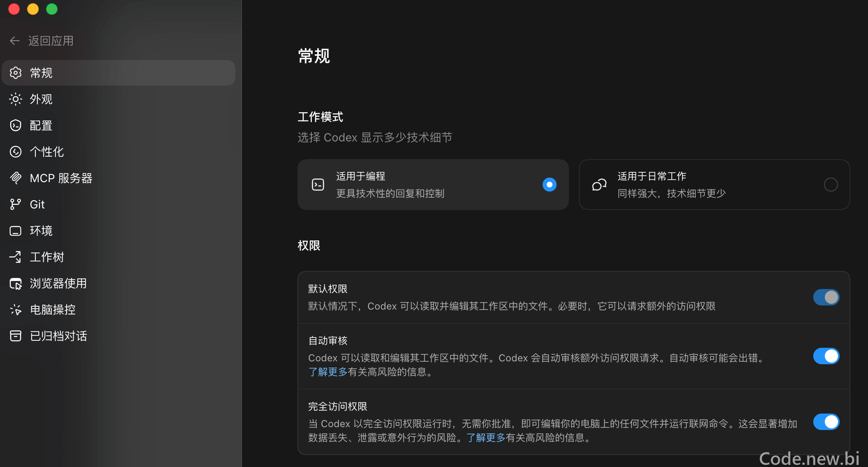The width and height of the screenshot is (868, 467).
Task: Open the 环境 settings page
Action: (118, 231)
